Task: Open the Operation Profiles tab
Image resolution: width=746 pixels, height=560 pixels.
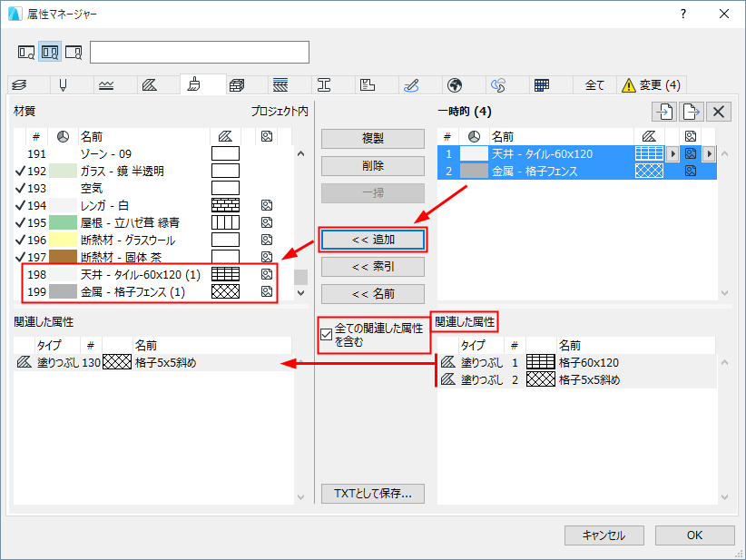Action: click(x=498, y=85)
